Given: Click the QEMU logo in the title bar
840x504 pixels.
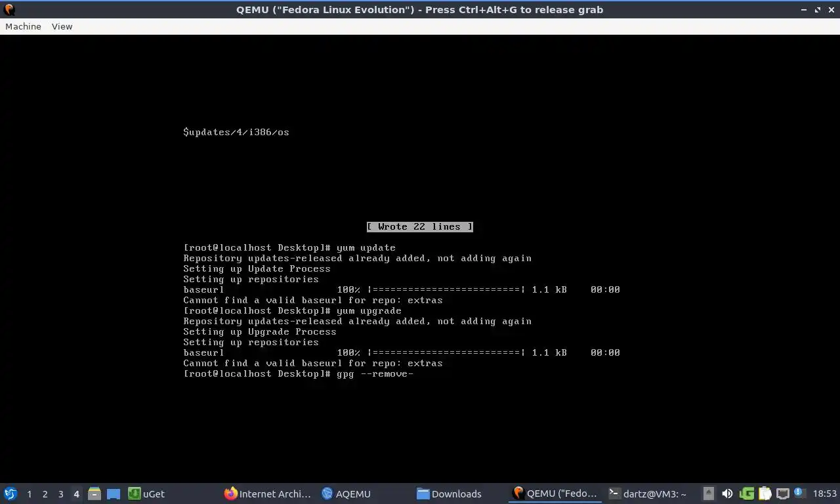Looking at the screenshot, I should (x=9, y=9).
